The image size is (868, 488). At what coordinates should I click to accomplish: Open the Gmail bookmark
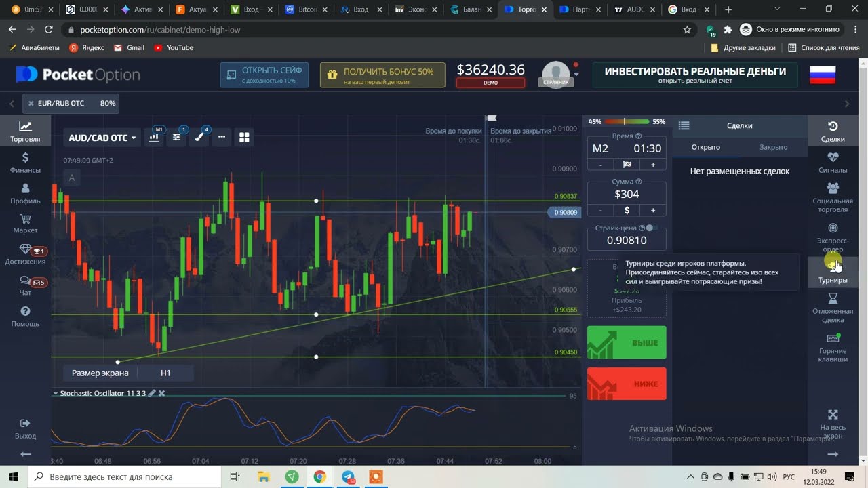(129, 47)
